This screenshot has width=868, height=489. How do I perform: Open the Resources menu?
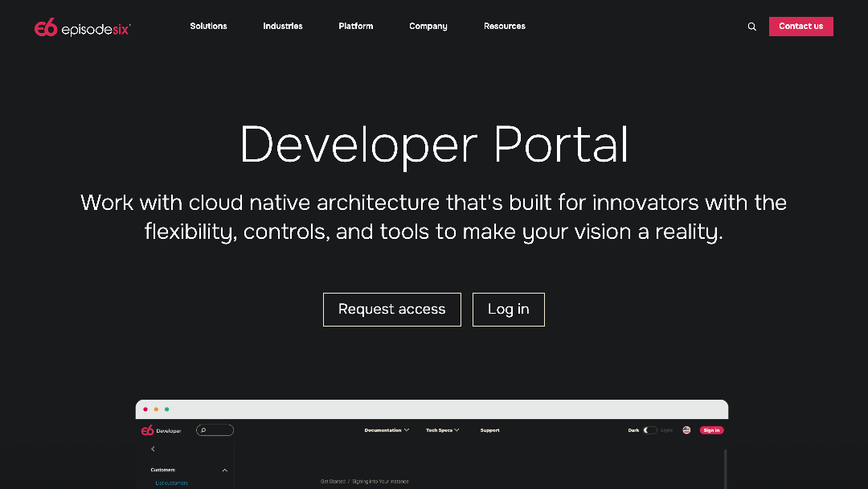[504, 26]
